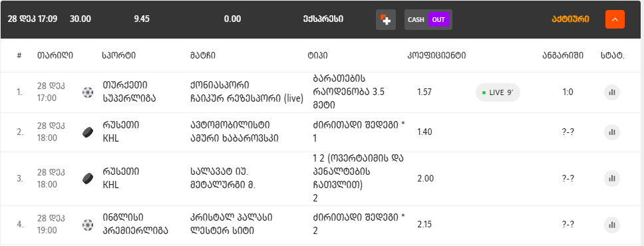This screenshot has width=644, height=246.
Task: Click the CASH OUT button
Action: [x=428, y=20]
